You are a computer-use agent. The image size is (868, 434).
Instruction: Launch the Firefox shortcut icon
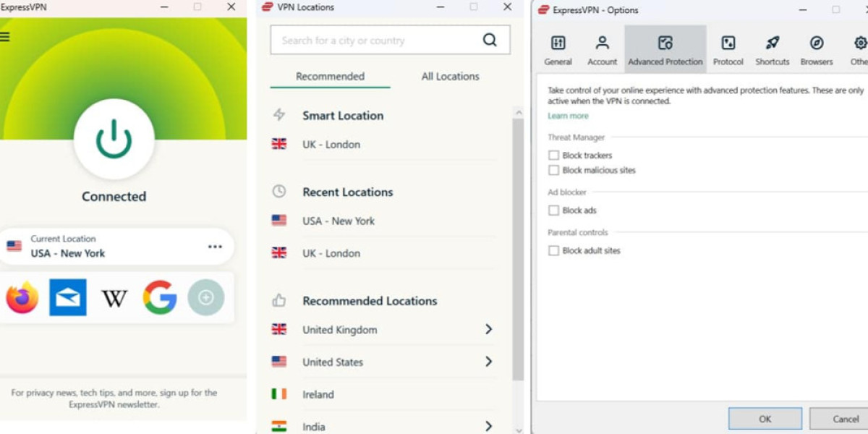(22, 297)
